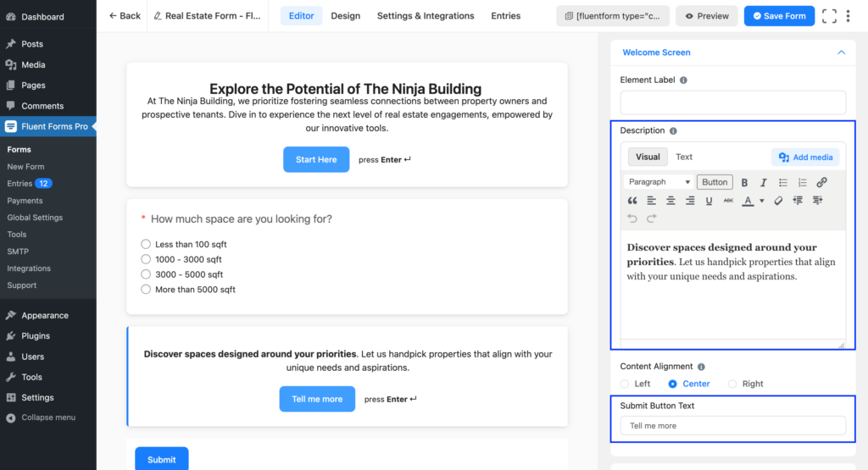
Task: Open Settings & Integrations tab
Action: click(426, 16)
